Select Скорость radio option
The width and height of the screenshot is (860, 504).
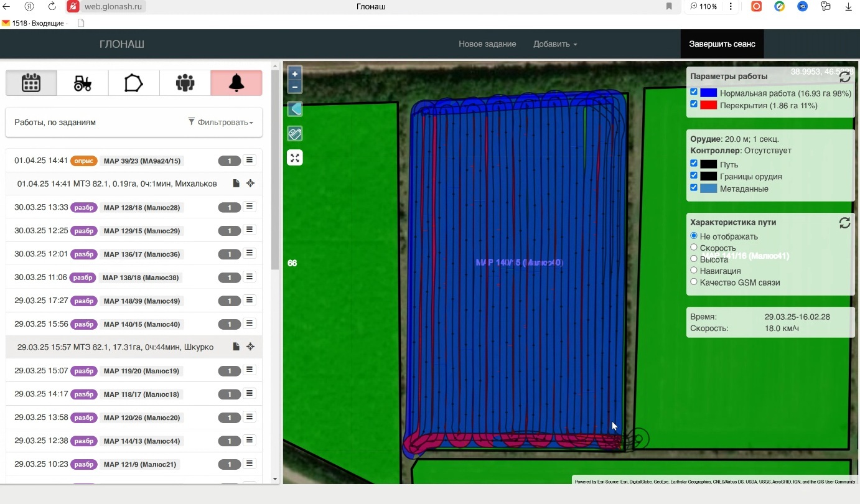pos(694,247)
